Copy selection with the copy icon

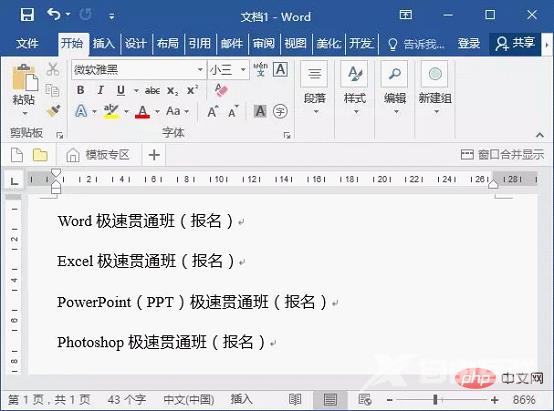[53, 90]
